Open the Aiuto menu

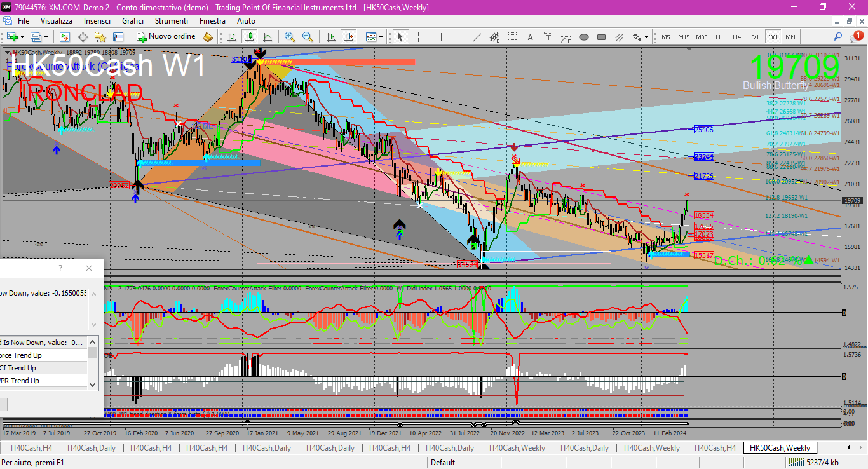(x=246, y=21)
